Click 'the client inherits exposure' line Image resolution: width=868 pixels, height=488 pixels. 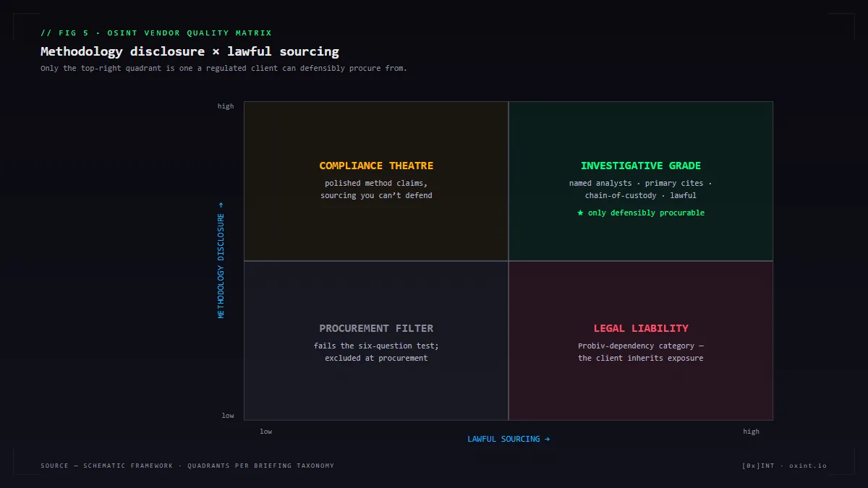tap(641, 359)
